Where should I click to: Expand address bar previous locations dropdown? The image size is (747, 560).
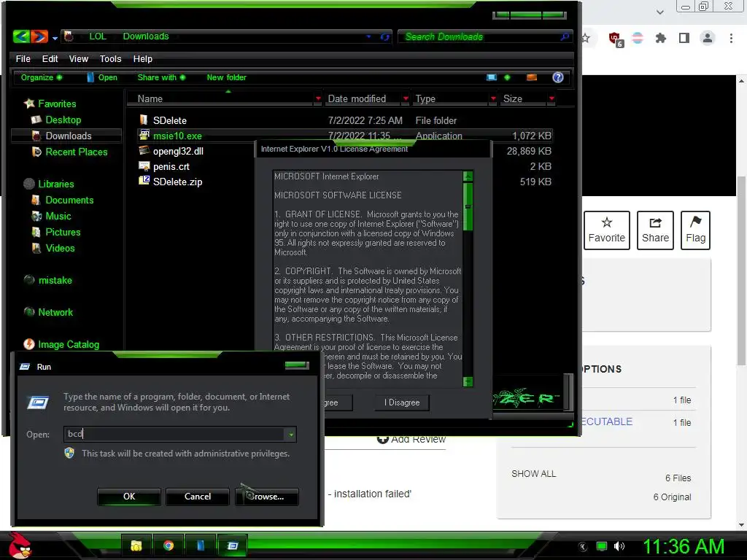coord(368,36)
